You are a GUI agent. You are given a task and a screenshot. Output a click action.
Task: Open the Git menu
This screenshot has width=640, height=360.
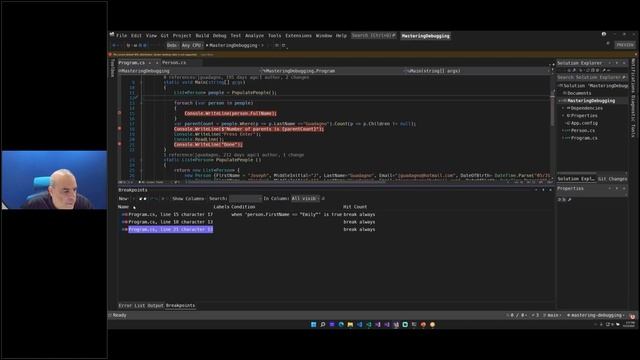tap(164, 36)
